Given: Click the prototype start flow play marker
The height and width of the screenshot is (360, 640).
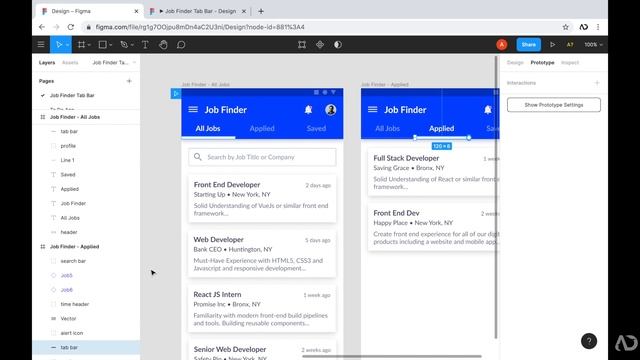Looking at the screenshot, I should (176, 93).
